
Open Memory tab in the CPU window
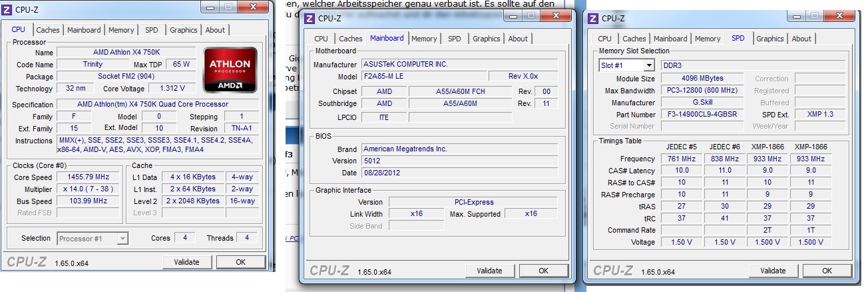click(121, 30)
